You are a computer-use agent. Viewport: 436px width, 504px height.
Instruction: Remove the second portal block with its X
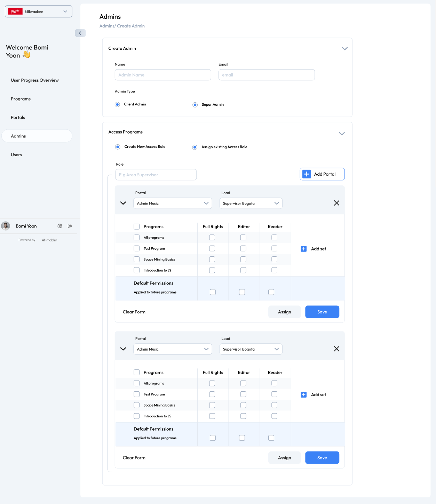[x=336, y=349]
